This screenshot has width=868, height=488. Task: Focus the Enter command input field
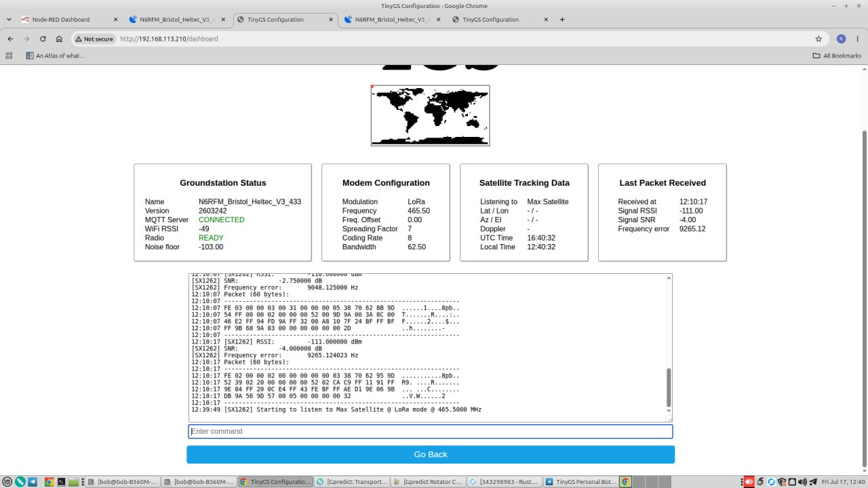click(431, 431)
